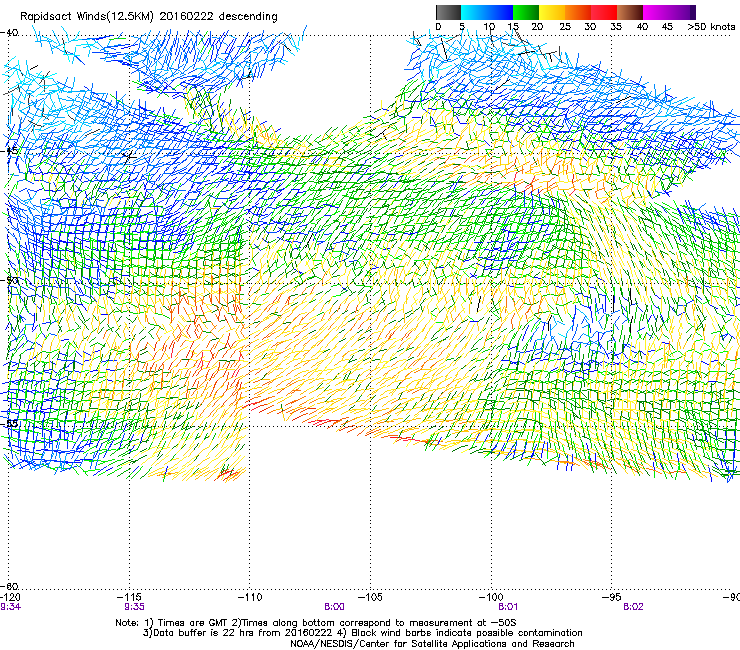The width and height of the screenshot is (740, 650).
Task: Click the cyan 5-10 knots legend swatch
Action: click(474, 12)
